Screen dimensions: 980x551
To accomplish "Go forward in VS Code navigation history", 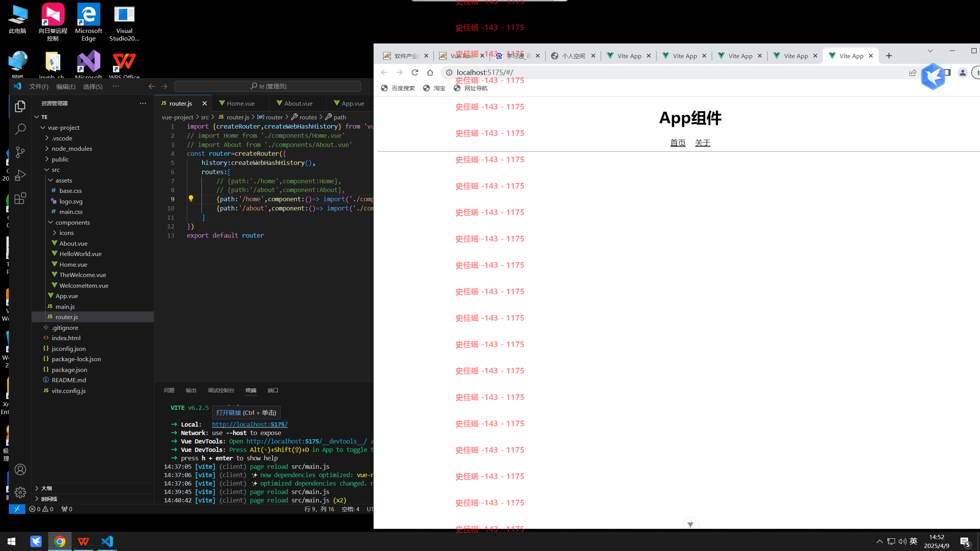I will click(164, 86).
